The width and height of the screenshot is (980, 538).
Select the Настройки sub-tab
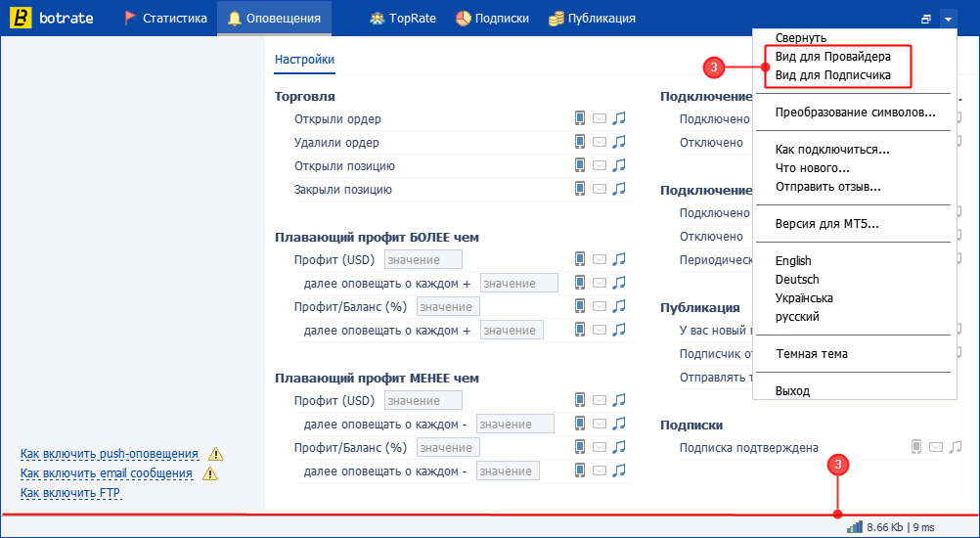pyautogui.click(x=305, y=60)
